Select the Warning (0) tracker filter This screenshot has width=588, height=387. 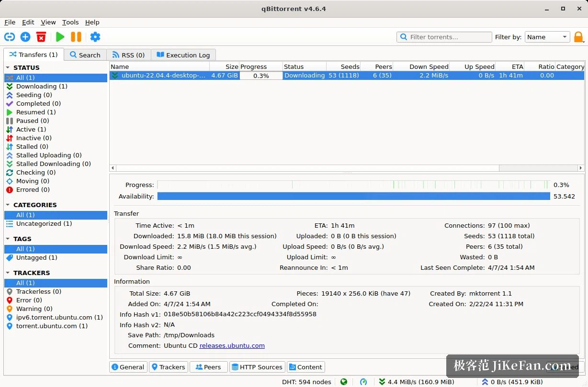pyautogui.click(x=56, y=309)
